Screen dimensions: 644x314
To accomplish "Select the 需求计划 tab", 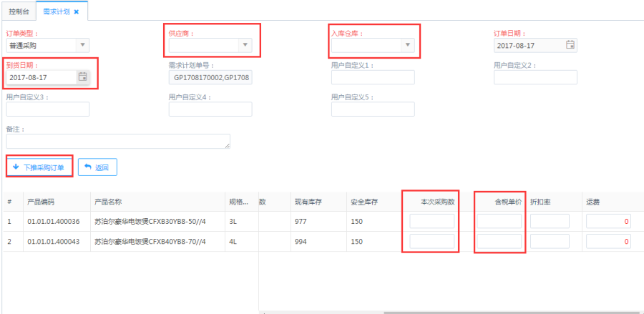I will coord(56,12).
